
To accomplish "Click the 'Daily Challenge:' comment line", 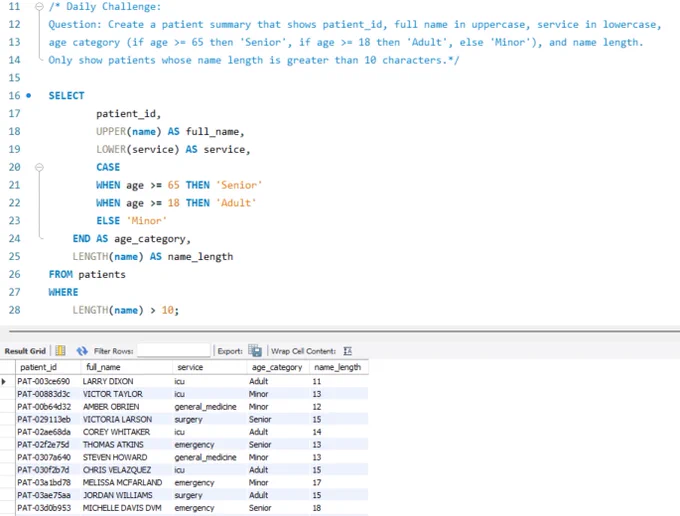I will click(x=105, y=7).
